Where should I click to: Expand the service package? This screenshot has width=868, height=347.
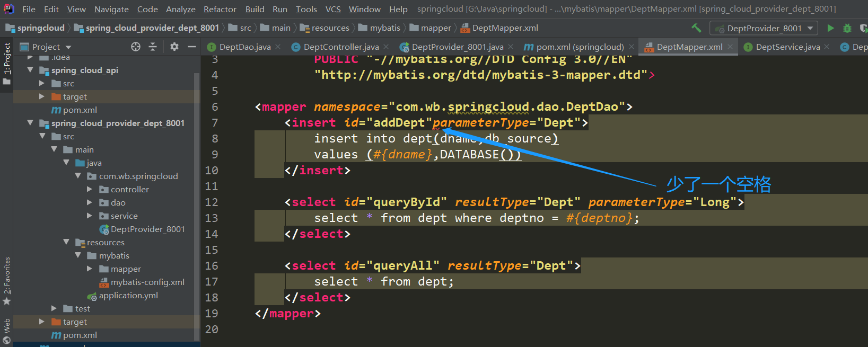90,216
